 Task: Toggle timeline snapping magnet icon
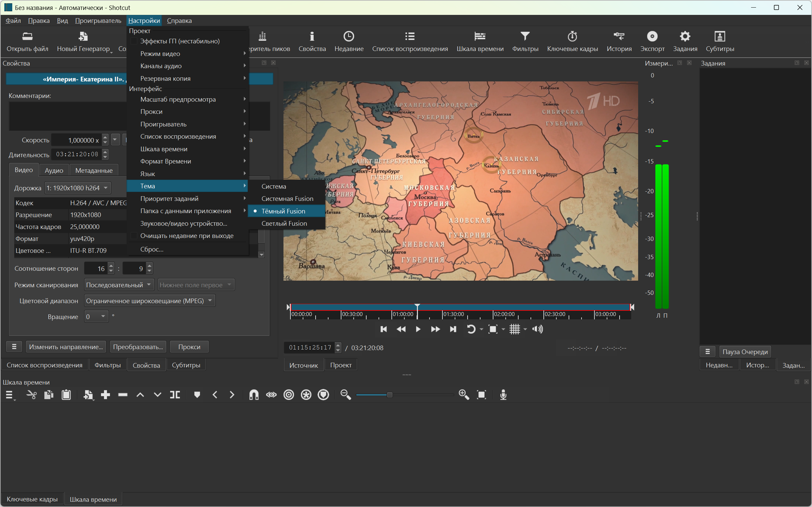click(254, 395)
